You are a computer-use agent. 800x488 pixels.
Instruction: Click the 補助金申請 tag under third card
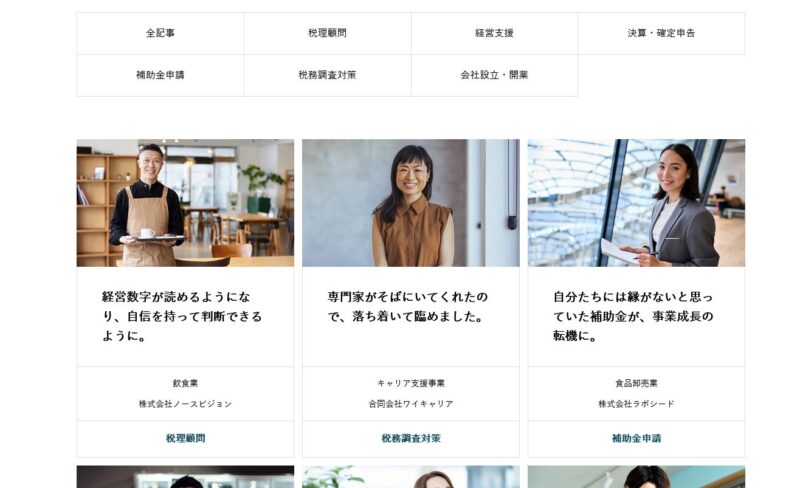pos(636,438)
